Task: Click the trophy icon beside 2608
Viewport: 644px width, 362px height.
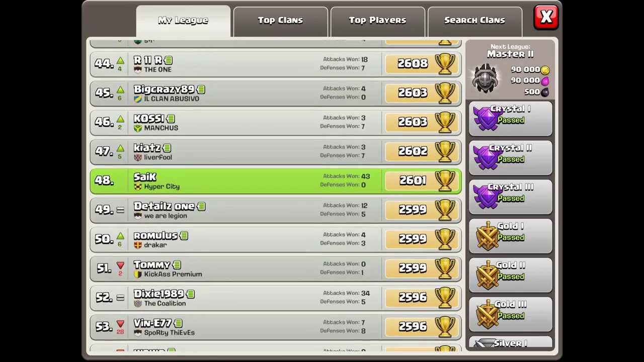Action: [x=445, y=63]
